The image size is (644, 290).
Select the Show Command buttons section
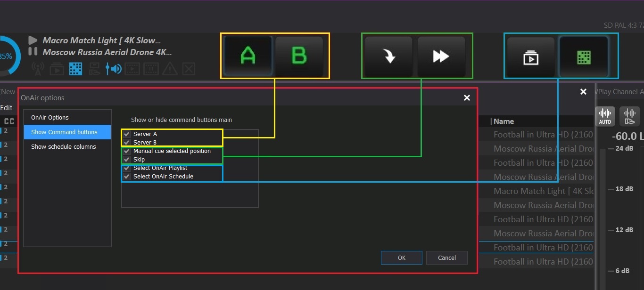tap(67, 132)
